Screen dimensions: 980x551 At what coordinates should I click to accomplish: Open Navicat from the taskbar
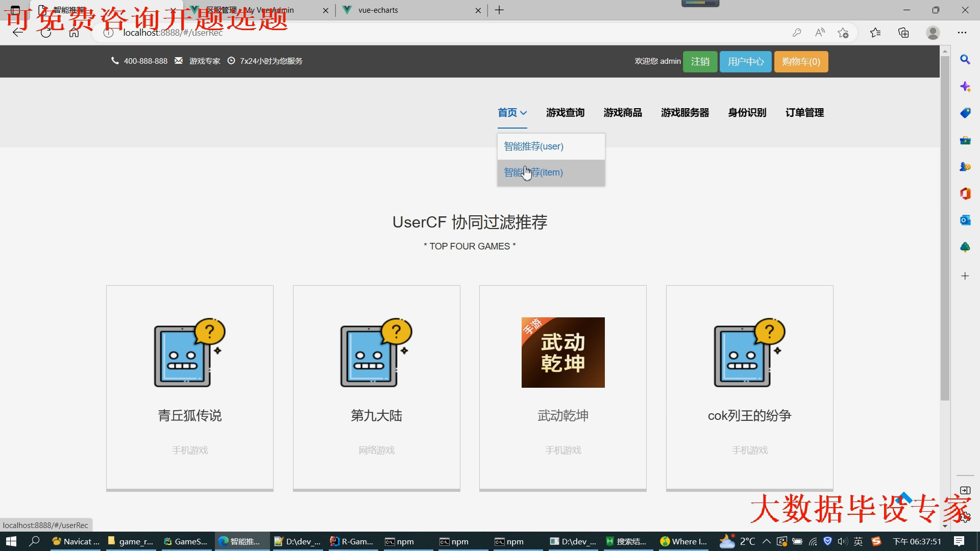click(x=76, y=541)
